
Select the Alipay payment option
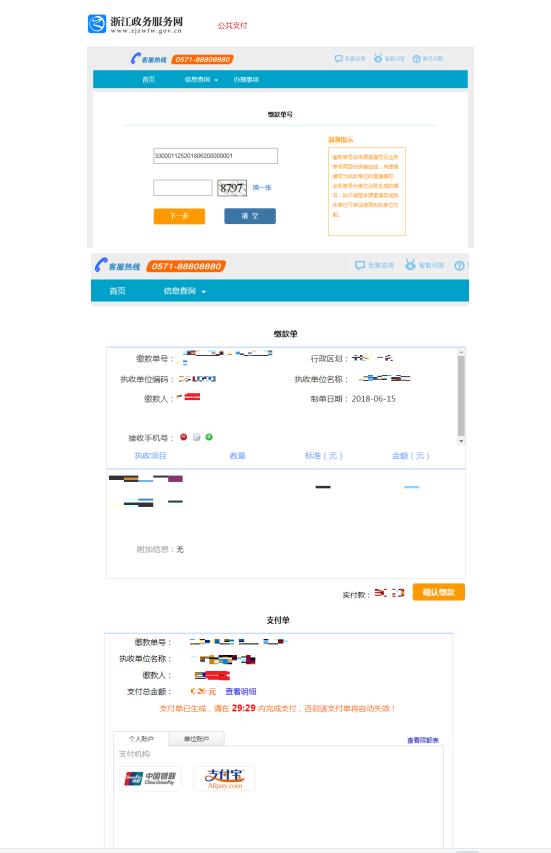click(224, 778)
